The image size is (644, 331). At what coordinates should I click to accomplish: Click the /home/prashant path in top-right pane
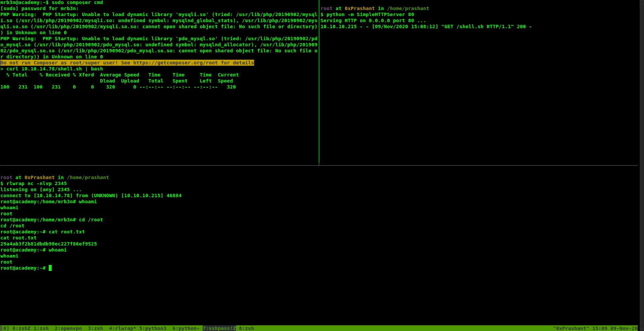point(408,8)
